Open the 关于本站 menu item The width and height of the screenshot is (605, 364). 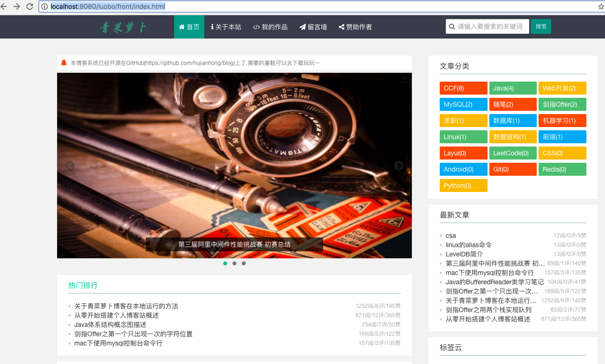(226, 27)
